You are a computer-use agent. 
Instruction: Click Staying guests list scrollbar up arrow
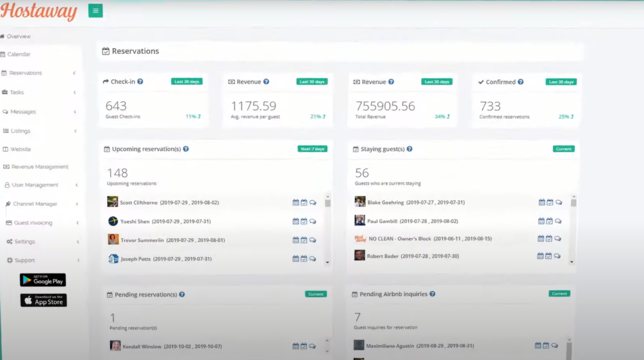click(572, 195)
